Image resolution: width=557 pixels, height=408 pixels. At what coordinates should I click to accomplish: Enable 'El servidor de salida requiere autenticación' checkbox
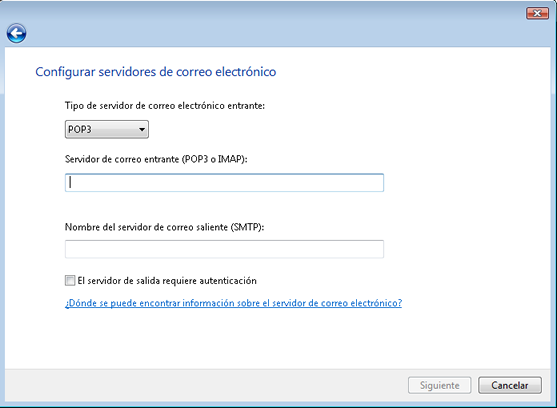pyautogui.click(x=70, y=281)
